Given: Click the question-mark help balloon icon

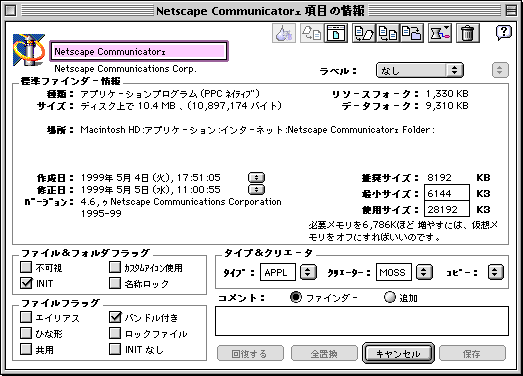Looking at the screenshot, I should pos(504,32).
